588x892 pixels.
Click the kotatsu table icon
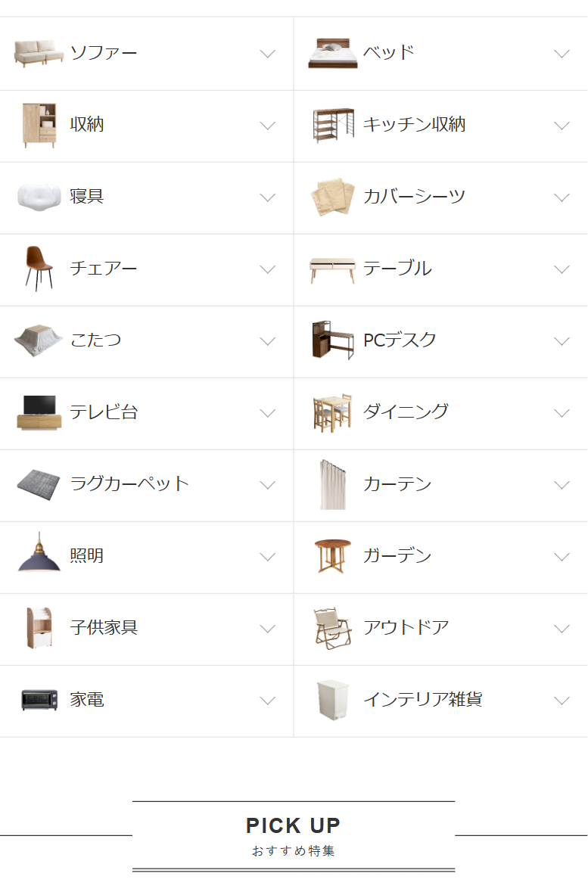39,340
